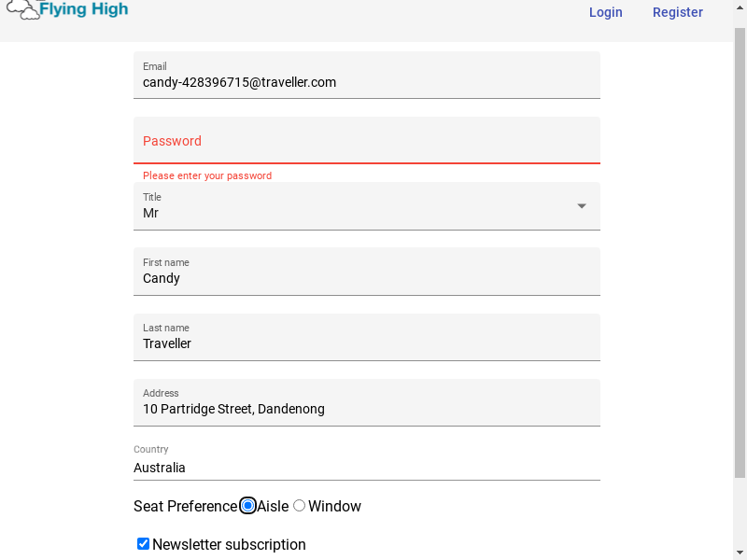Focus the Password field
This screenshot has width=747, height=560.
pyautogui.click(x=366, y=142)
